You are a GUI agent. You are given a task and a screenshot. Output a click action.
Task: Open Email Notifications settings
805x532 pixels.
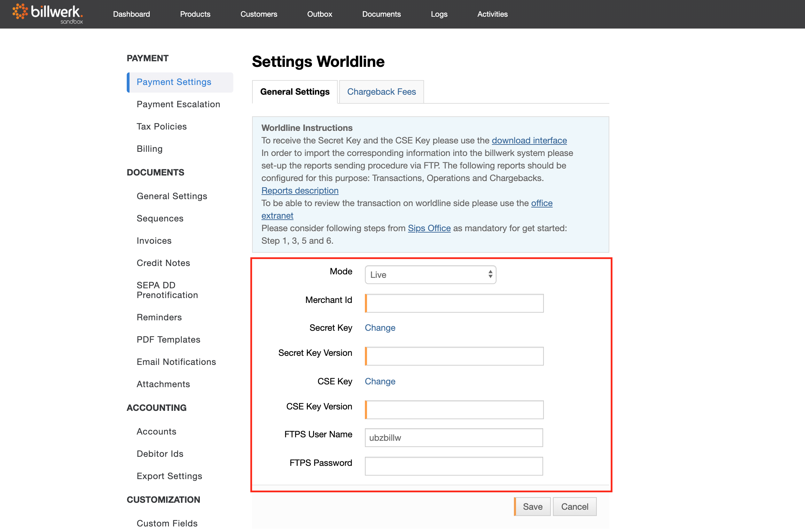tap(176, 362)
